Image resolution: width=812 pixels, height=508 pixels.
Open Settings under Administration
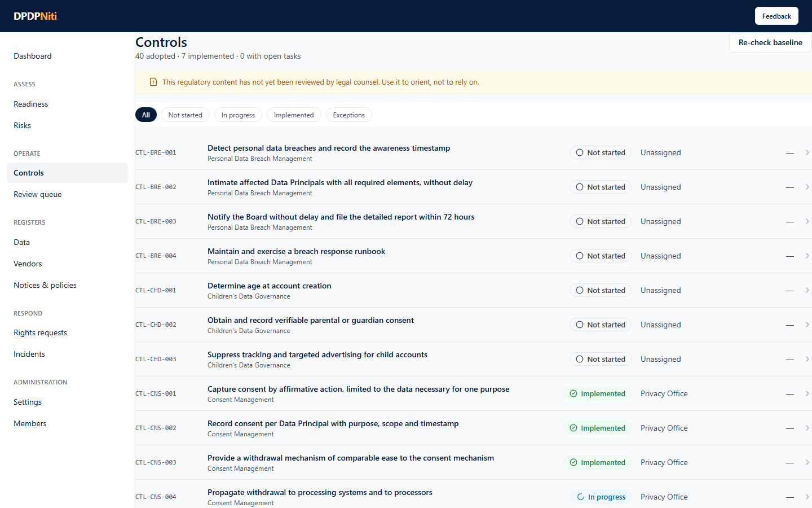67,402
